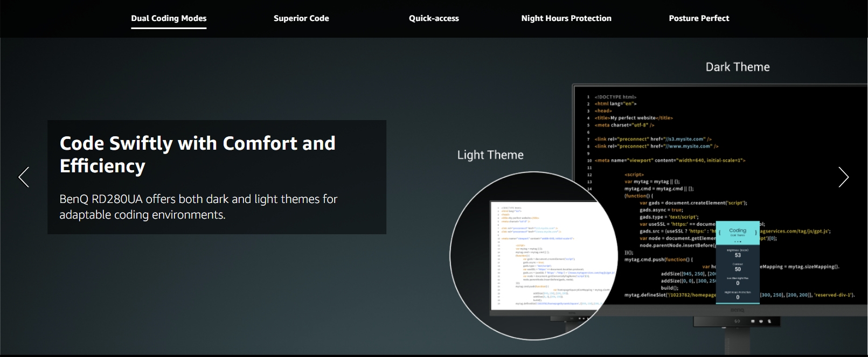Click the "Dark Theme" label
This screenshot has width=868, height=357.
[738, 67]
